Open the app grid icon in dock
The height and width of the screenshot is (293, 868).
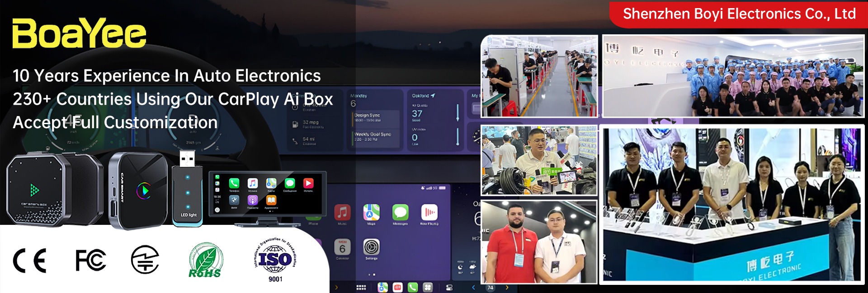361,288
